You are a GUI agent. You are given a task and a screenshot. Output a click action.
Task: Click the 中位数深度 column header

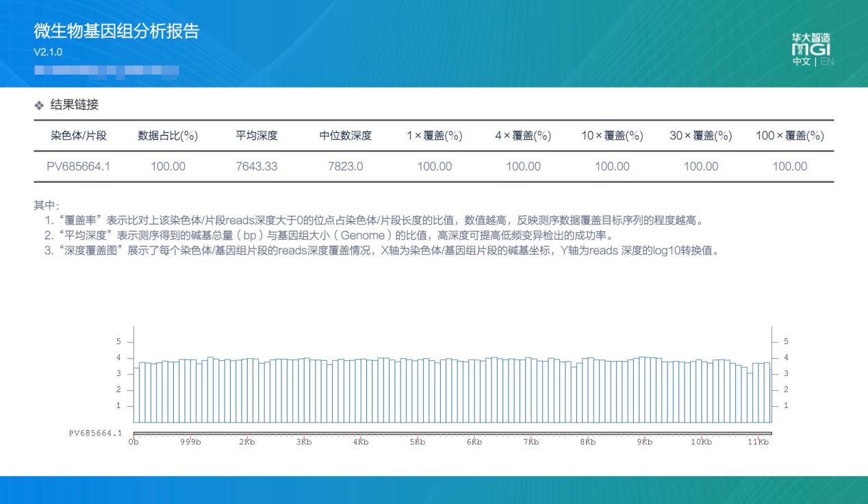click(x=345, y=136)
